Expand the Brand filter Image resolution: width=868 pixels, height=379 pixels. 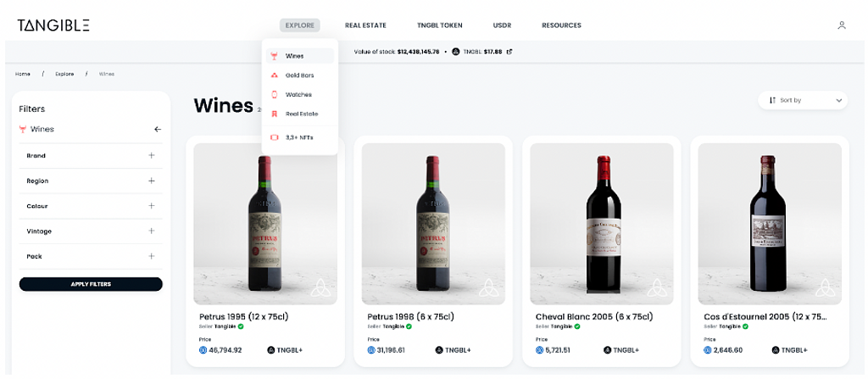pos(152,155)
